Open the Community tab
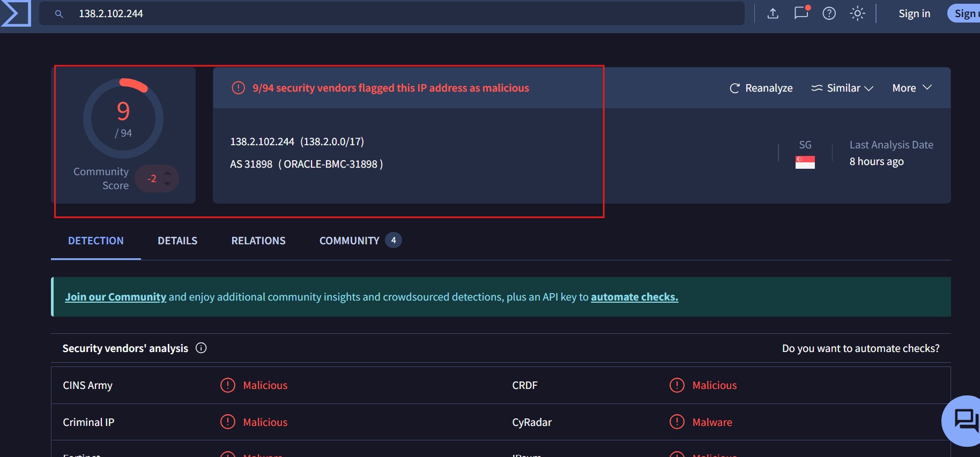 tap(350, 241)
